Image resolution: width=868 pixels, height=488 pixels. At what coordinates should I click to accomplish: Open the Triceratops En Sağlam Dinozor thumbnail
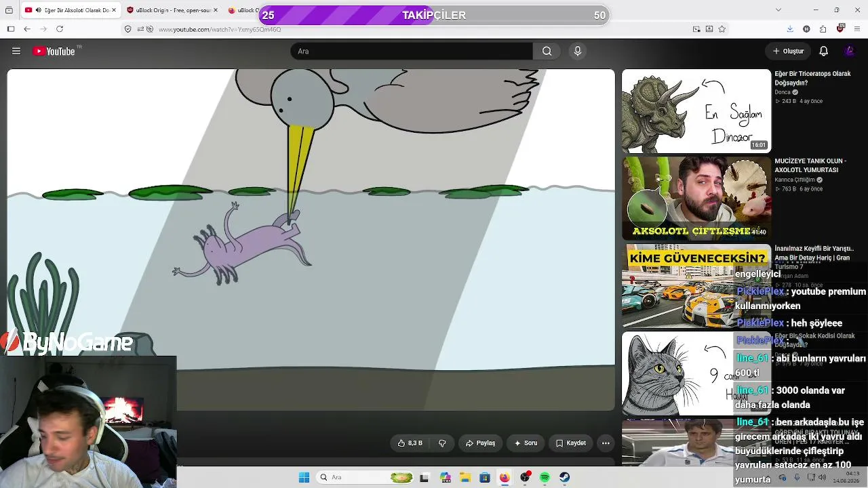click(x=696, y=111)
